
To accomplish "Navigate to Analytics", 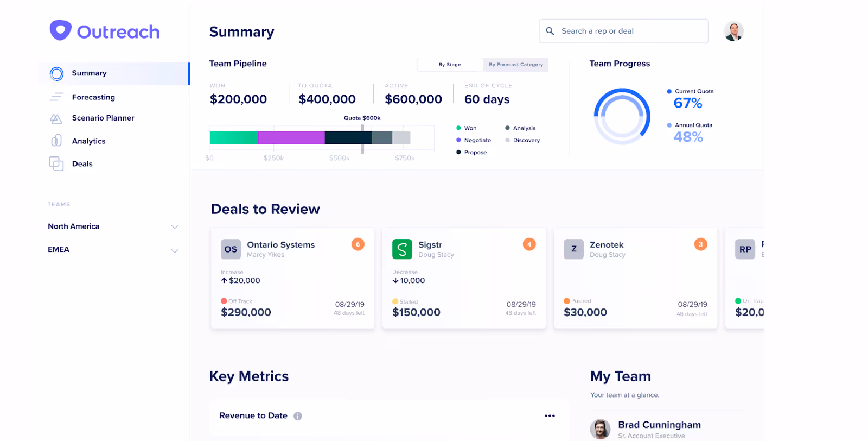I will (x=89, y=141).
